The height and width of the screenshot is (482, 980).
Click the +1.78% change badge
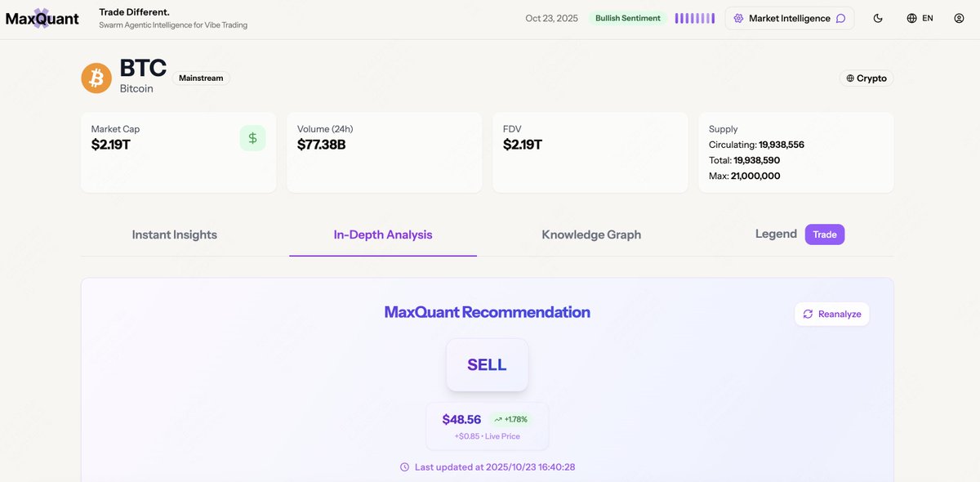coord(511,419)
